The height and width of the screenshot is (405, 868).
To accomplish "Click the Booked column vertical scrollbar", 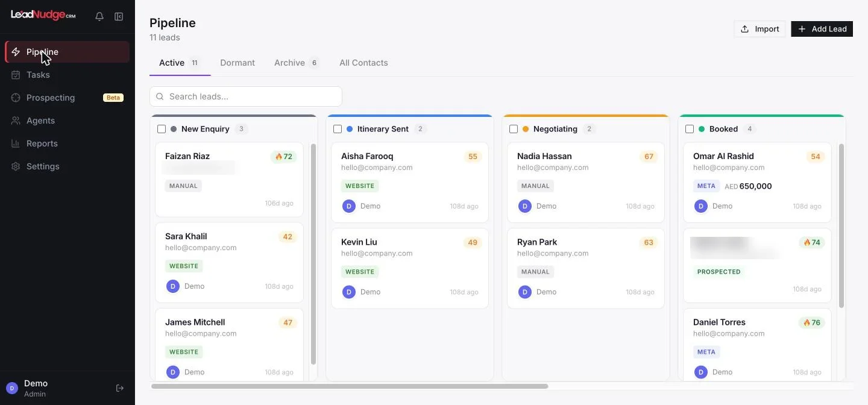I will click(841, 226).
